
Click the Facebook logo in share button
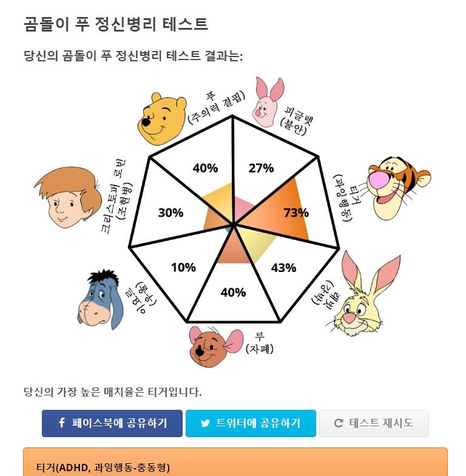click(62, 423)
